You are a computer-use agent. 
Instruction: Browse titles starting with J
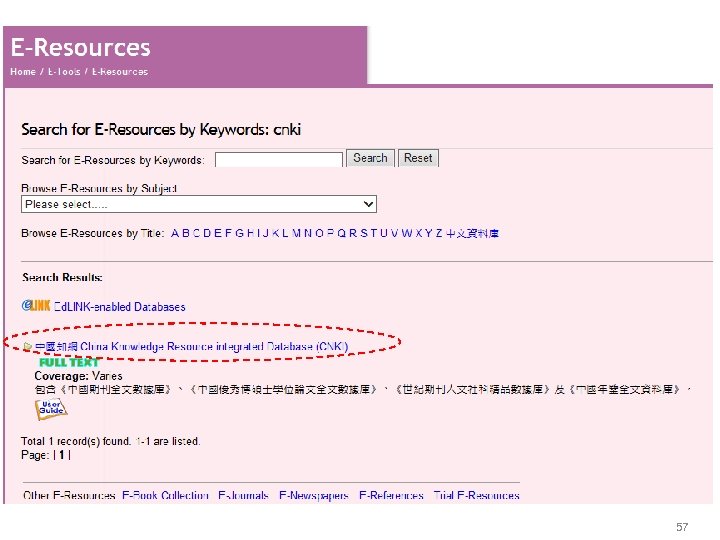tap(265, 233)
